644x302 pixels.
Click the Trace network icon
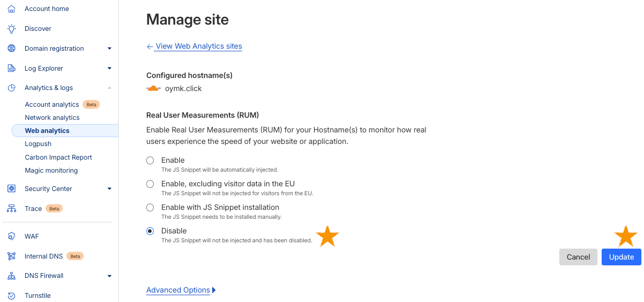[11, 209]
